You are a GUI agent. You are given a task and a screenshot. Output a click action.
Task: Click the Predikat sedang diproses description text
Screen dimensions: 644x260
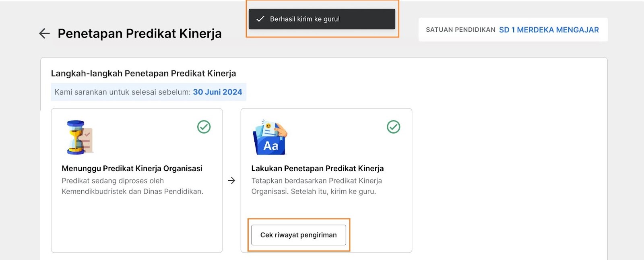pos(132,186)
